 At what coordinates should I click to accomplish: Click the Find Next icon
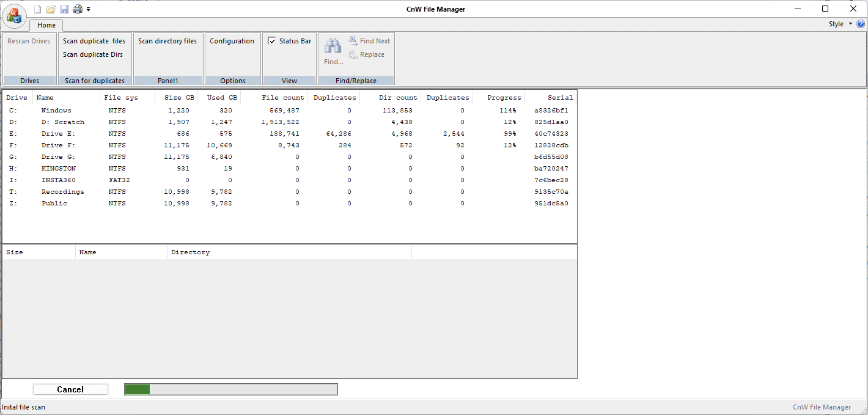click(354, 41)
